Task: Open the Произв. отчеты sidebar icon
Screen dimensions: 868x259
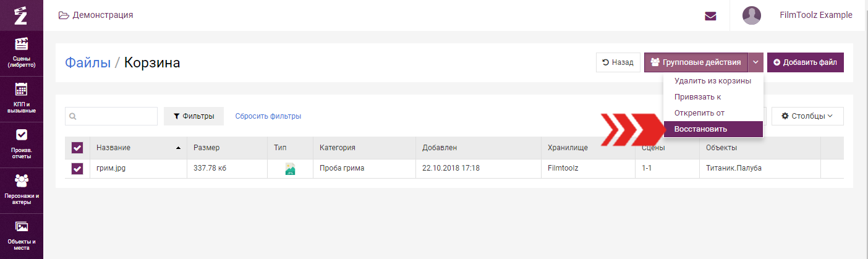Action: [22, 134]
